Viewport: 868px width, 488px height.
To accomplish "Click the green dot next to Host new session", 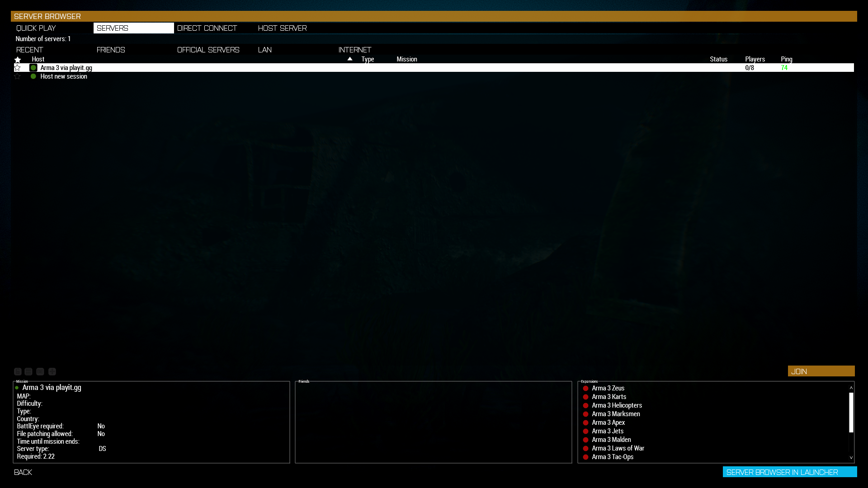I will 33,76.
